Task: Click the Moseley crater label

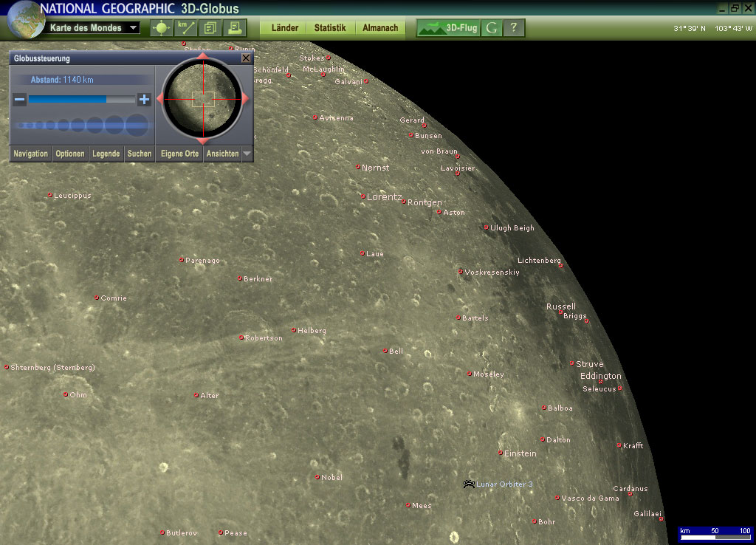Action: click(489, 374)
